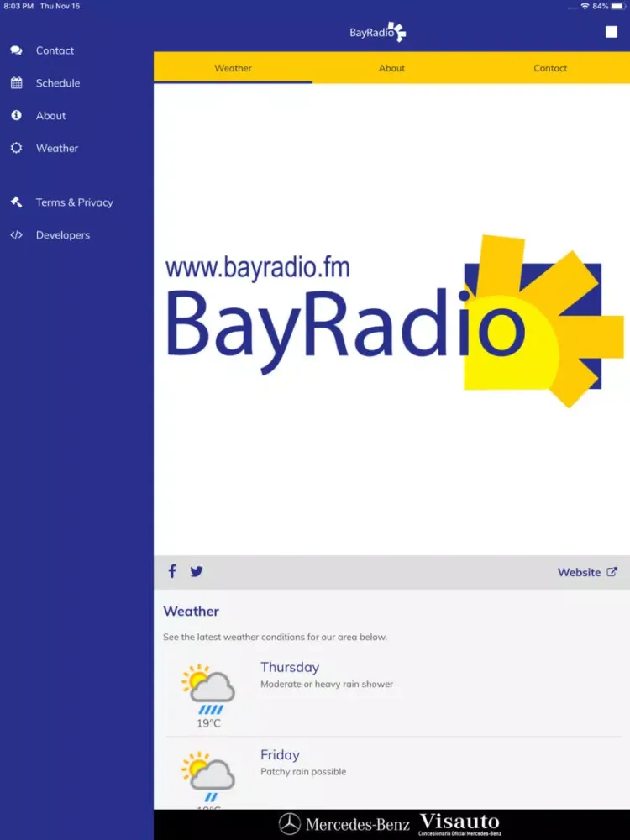The image size is (630, 840).
Task: Check the battery indicator in status bar
Action: pyautogui.click(x=618, y=6)
